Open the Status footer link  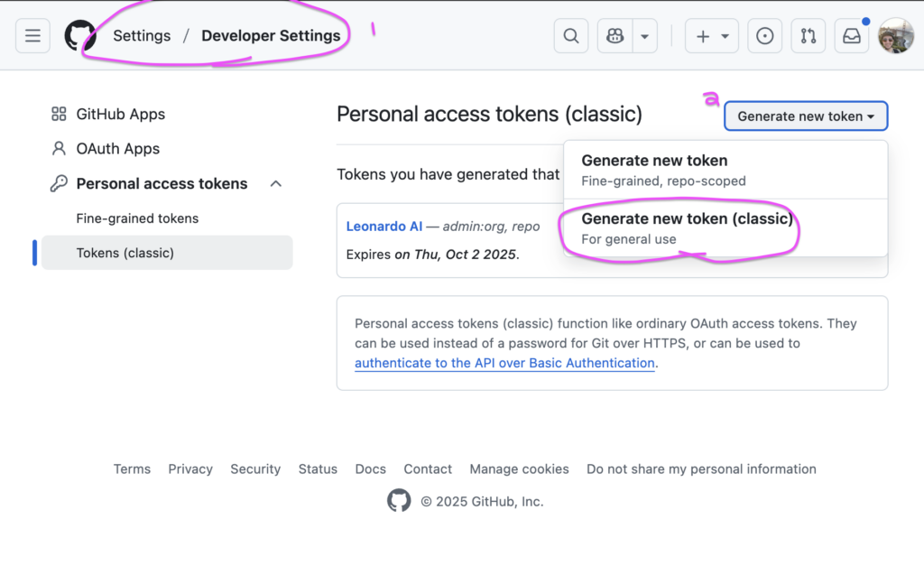tap(318, 469)
